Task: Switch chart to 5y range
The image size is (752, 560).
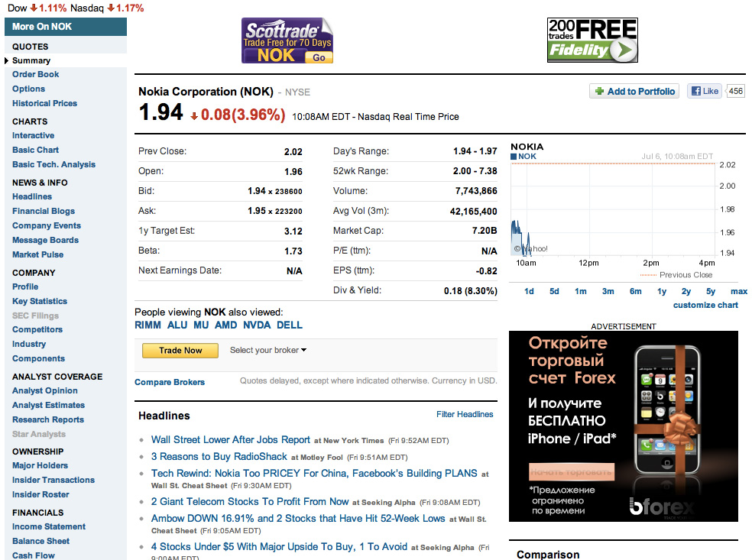Action: pos(711,291)
